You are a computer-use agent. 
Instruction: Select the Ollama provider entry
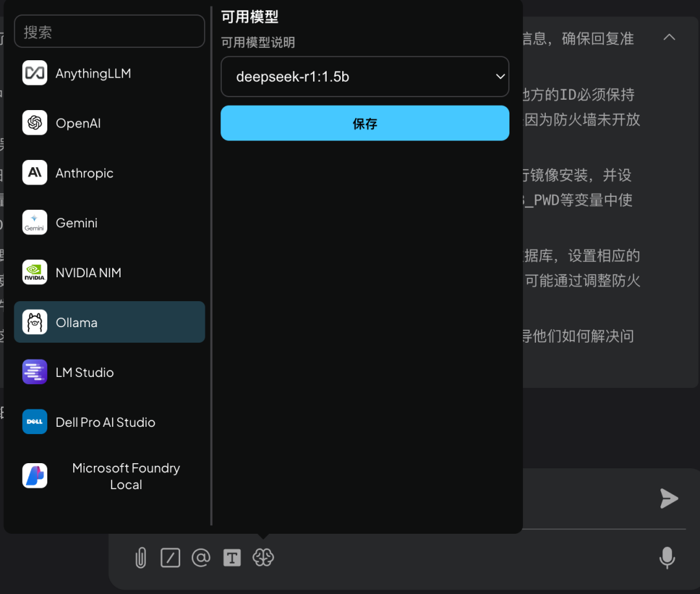[x=110, y=322]
